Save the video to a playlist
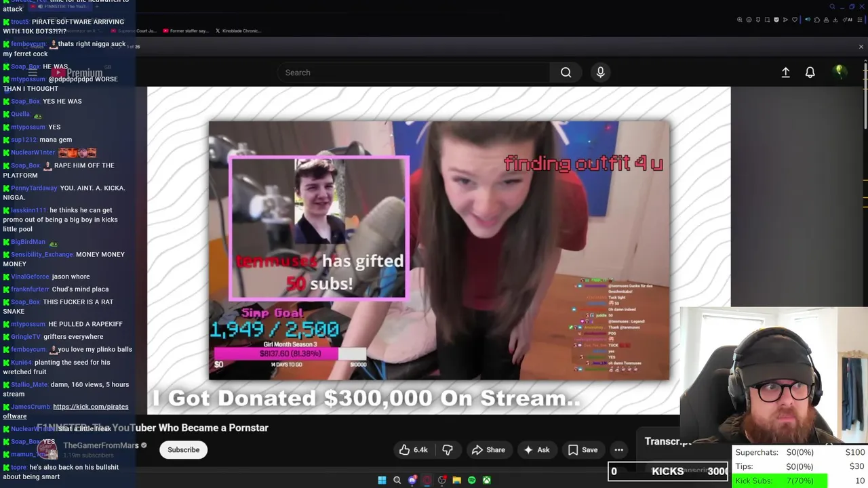This screenshot has height=488, width=868. coord(583,450)
